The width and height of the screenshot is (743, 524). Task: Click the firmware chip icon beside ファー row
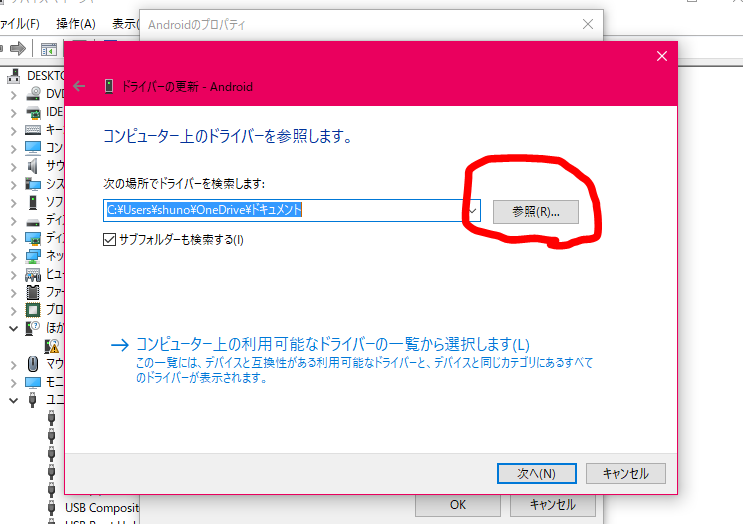[33, 292]
